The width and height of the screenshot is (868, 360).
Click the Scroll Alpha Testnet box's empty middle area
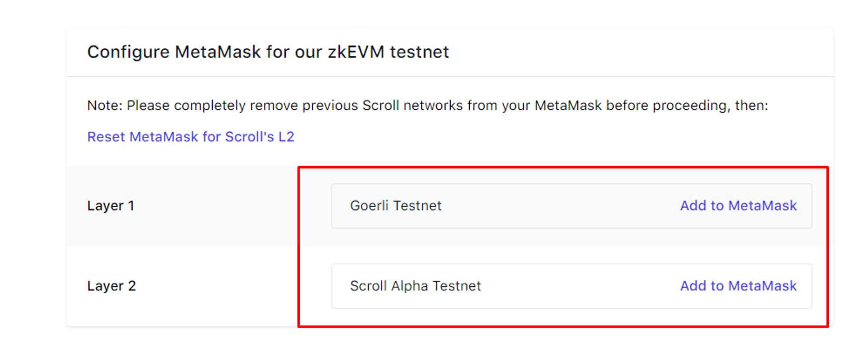coord(580,286)
